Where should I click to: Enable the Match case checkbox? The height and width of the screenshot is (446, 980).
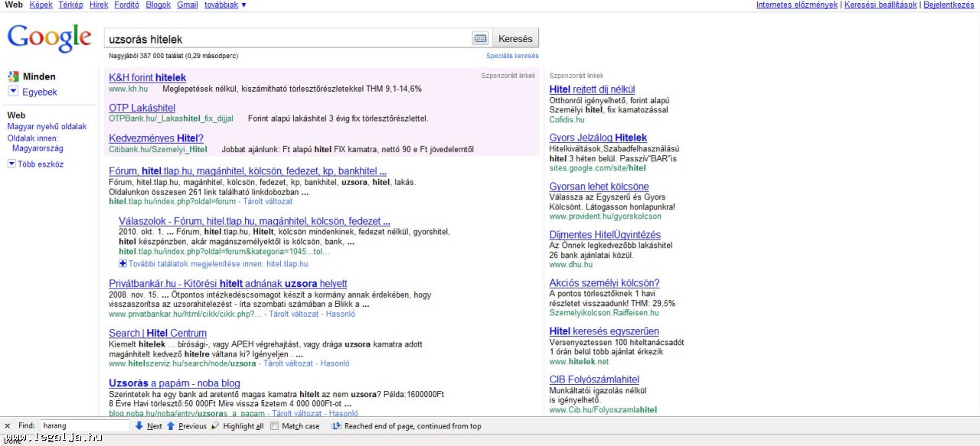coord(275,426)
